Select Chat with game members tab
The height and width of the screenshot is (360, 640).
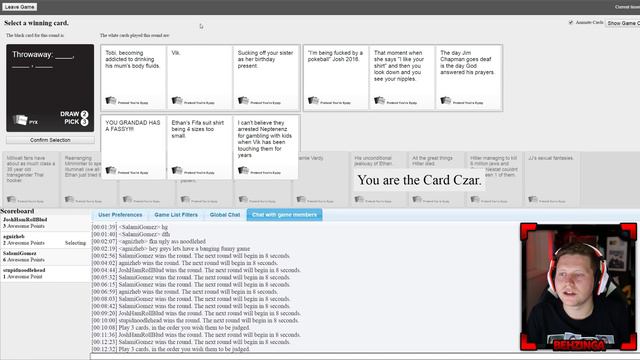coord(284,215)
